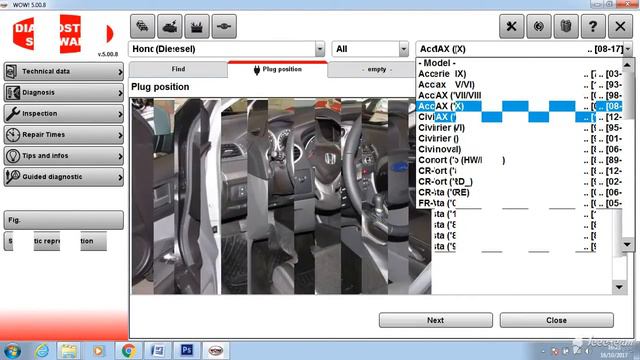640x360 pixels.
Task: Select the highlighted model row dated [08-
Action: click(x=519, y=106)
